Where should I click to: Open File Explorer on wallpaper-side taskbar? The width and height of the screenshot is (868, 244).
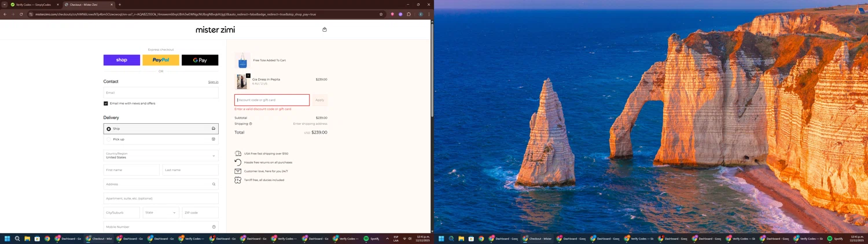461,239
